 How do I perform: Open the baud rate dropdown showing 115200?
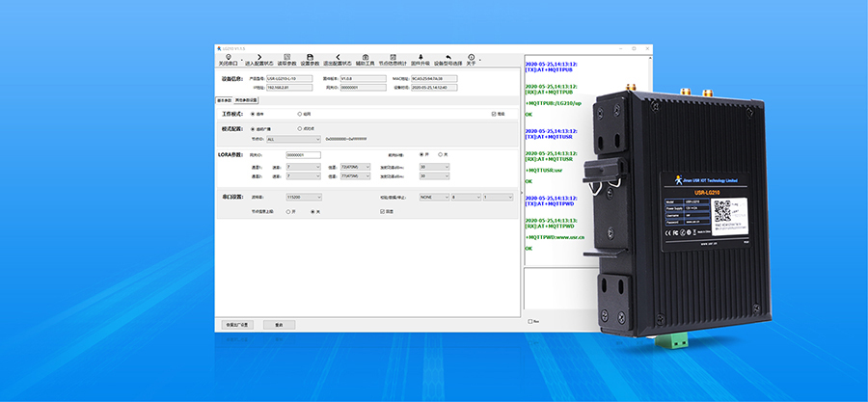click(293, 197)
